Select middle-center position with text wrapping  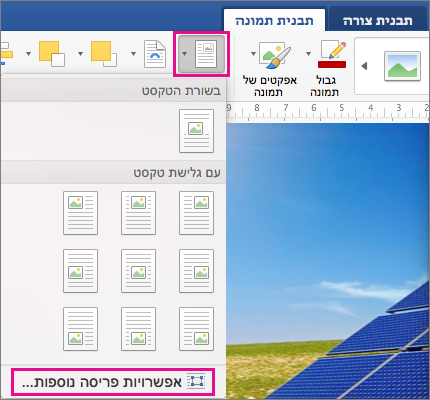138,271
